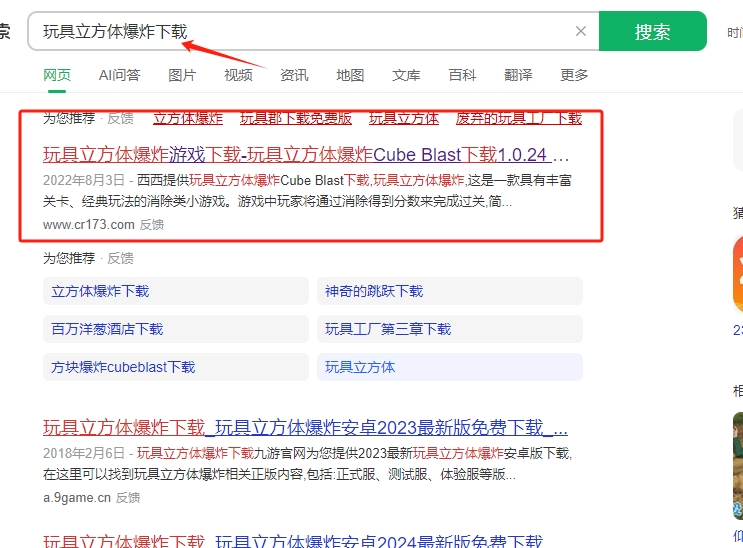The height and width of the screenshot is (548, 743).
Task: Open the 安卓2024最新版免费下载 result title
Action: point(293,541)
